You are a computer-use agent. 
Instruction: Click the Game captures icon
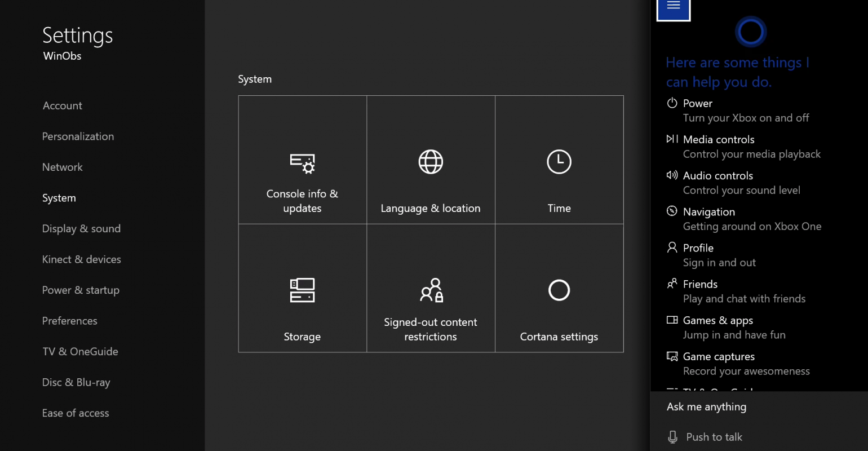tap(672, 356)
